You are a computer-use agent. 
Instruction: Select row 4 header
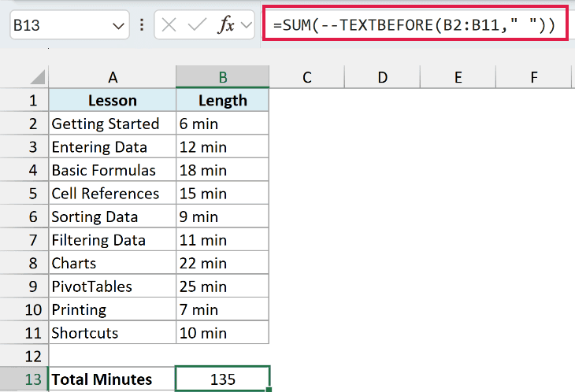tap(24, 170)
